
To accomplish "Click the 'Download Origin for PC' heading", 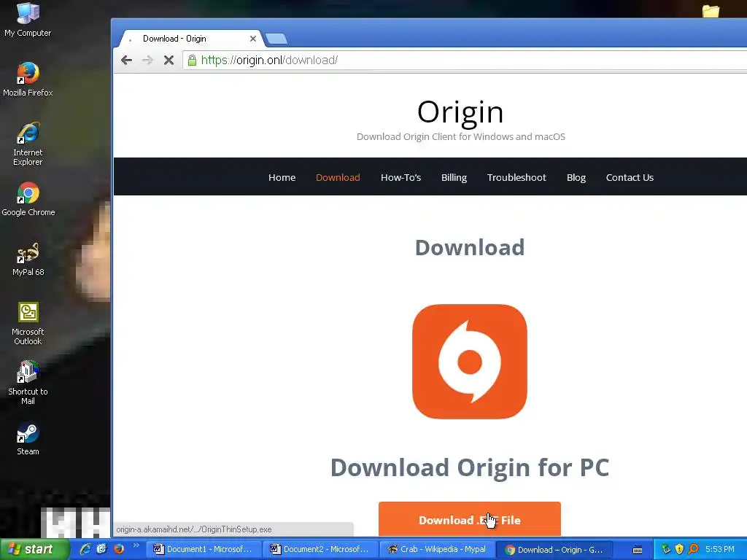I will pyautogui.click(x=470, y=467).
